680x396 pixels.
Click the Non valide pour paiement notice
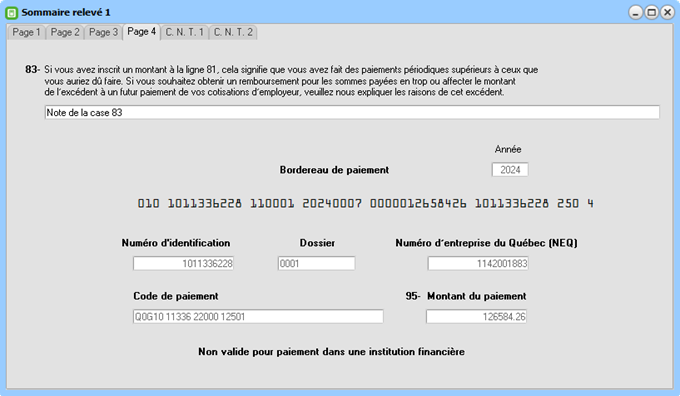pyautogui.click(x=331, y=352)
